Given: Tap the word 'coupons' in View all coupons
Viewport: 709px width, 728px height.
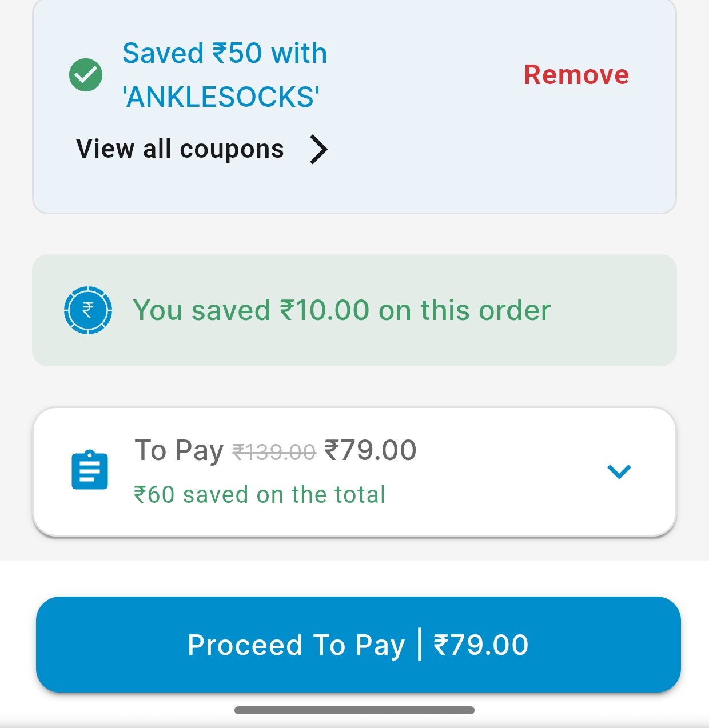Looking at the screenshot, I should [232, 149].
